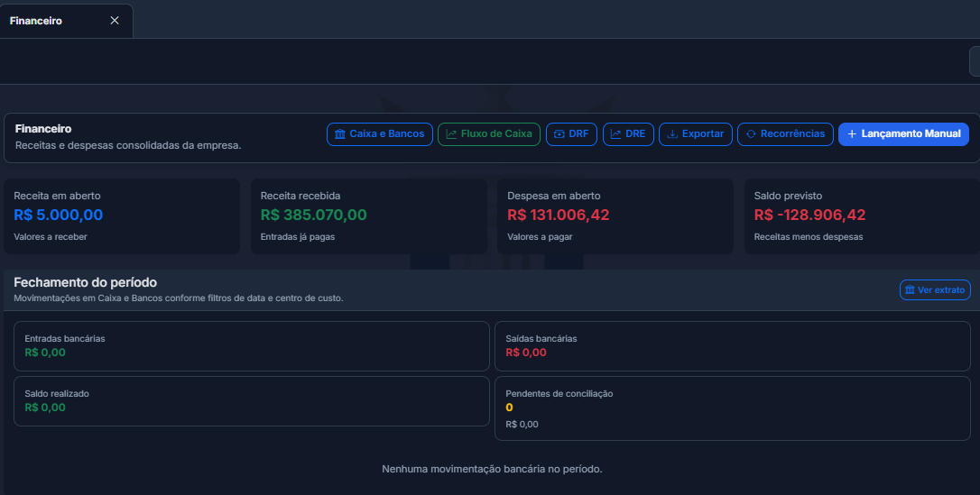The height and width of the screenshot is (495, 980).
Task: Select the Saldo previsto card
Action: tap(862, 216)
